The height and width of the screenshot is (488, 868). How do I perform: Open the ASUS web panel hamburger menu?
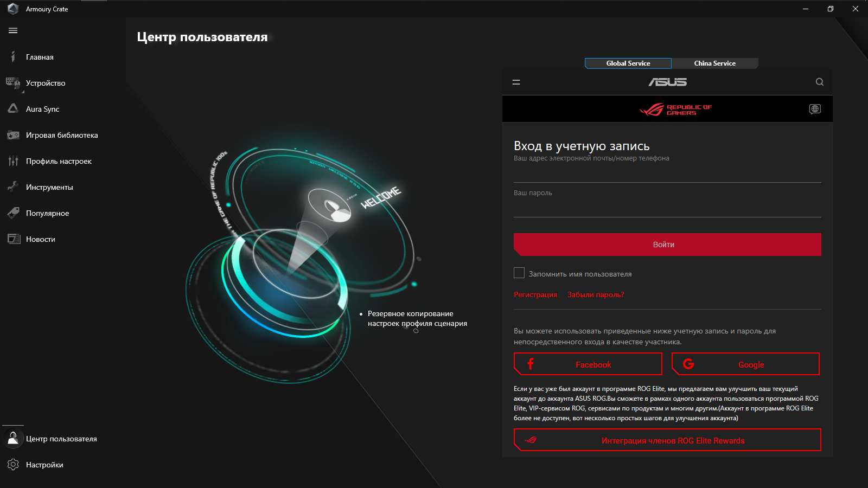point(516,82)
